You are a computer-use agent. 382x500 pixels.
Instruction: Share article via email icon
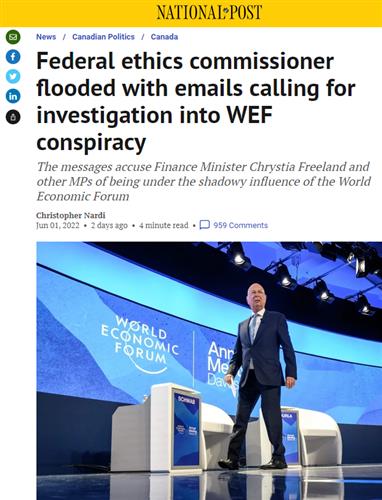pos(13,37)
